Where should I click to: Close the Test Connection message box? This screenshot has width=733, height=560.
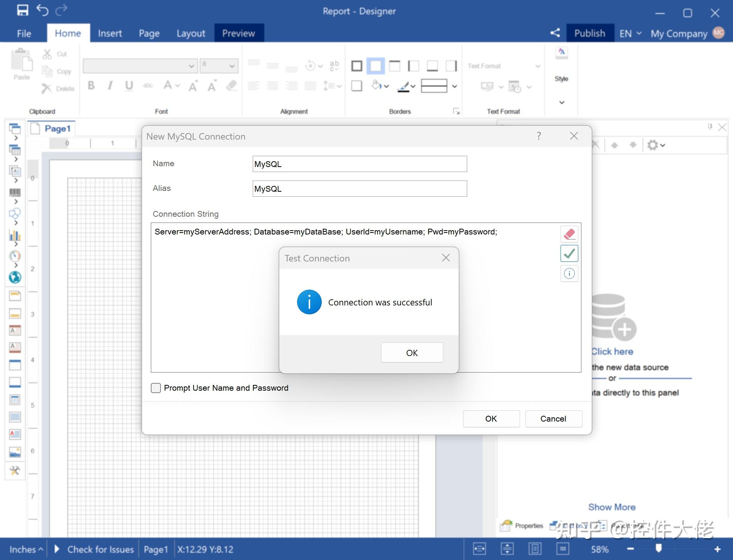pos(446,258)
